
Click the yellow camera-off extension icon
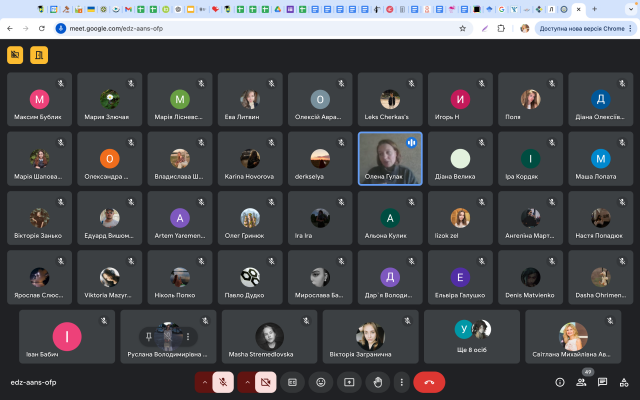(15, 55)
